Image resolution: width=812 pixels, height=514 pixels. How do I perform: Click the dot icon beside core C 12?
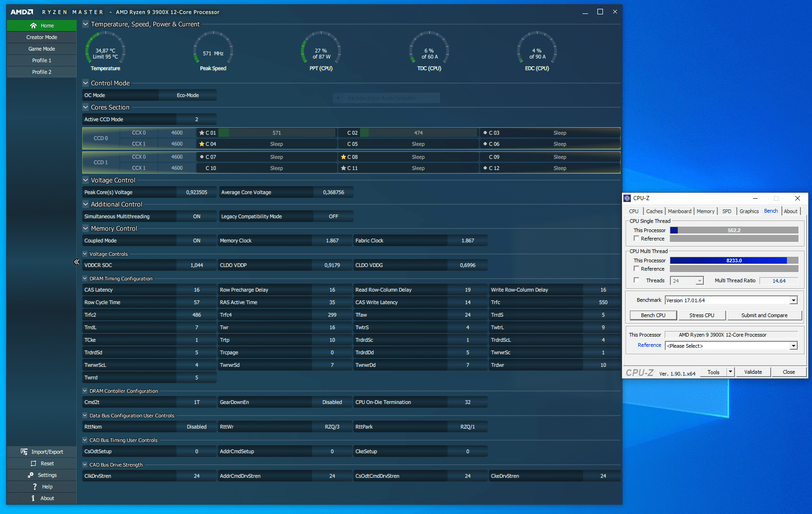(x=485, y=168)
